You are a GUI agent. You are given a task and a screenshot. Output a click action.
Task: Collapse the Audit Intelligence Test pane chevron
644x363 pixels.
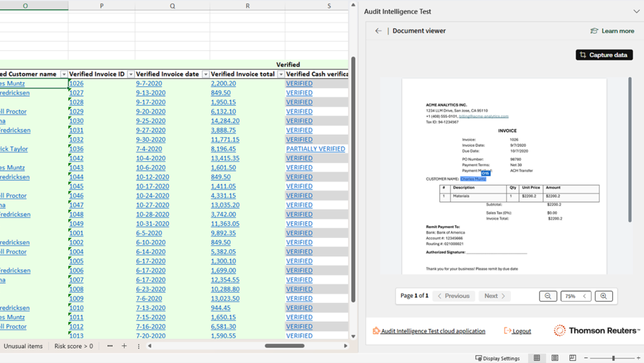tap(636, 12)
